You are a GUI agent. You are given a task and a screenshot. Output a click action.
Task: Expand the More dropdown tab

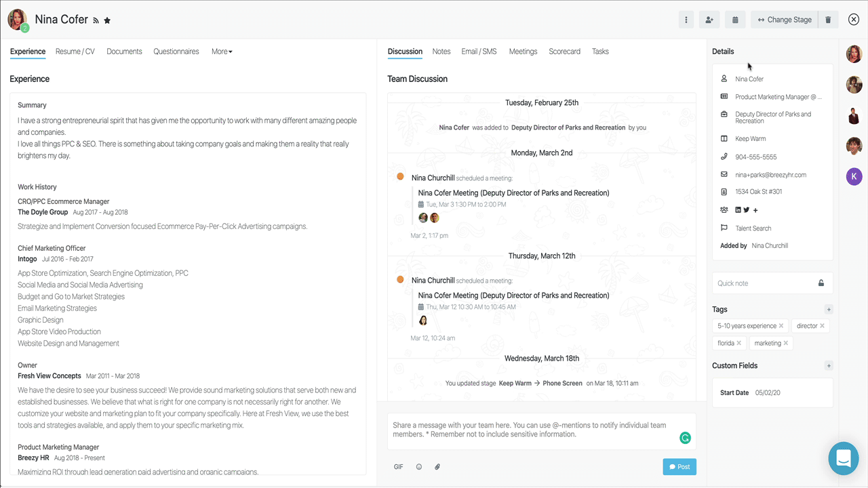pos(222,52)
